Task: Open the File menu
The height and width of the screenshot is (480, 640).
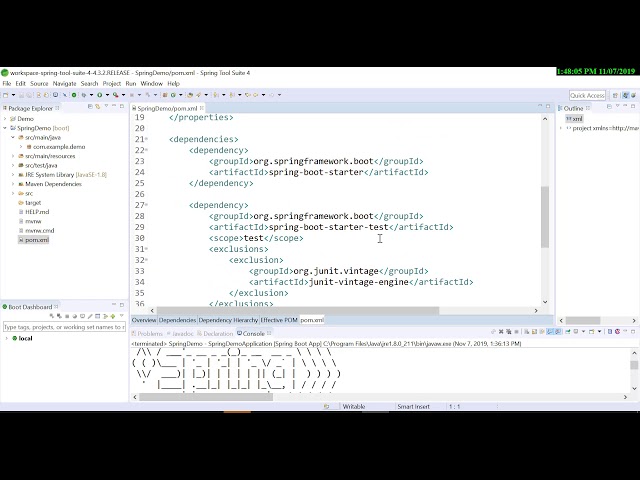Action: click(7, 84)
